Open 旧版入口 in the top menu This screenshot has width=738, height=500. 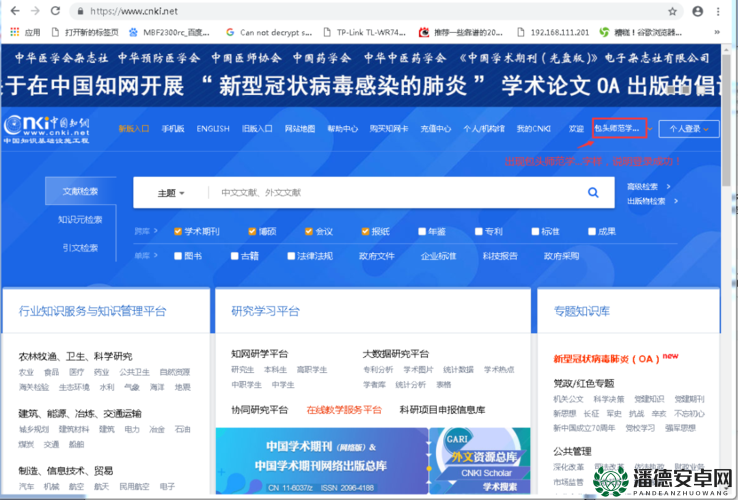pos(257,129)
